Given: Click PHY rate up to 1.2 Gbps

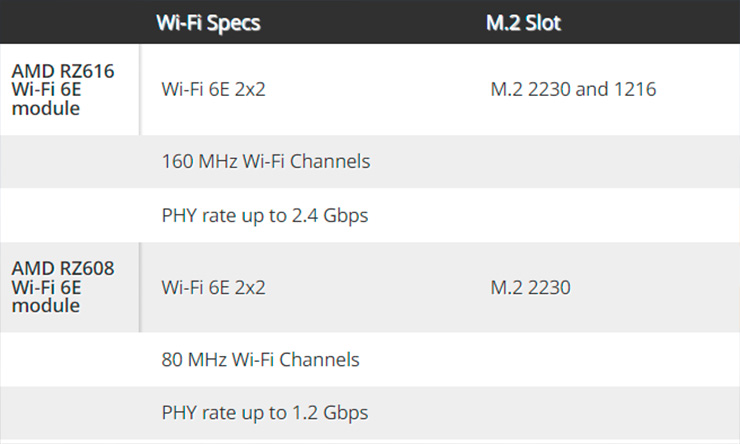Looking at the screenshot, I should pos(265,413).
